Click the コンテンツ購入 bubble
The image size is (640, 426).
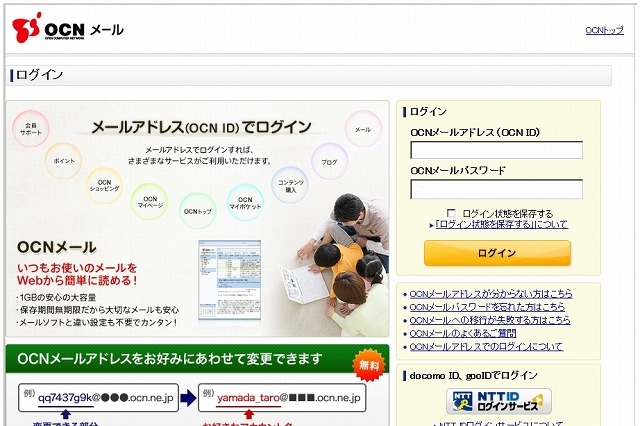[x=290, y=186]
